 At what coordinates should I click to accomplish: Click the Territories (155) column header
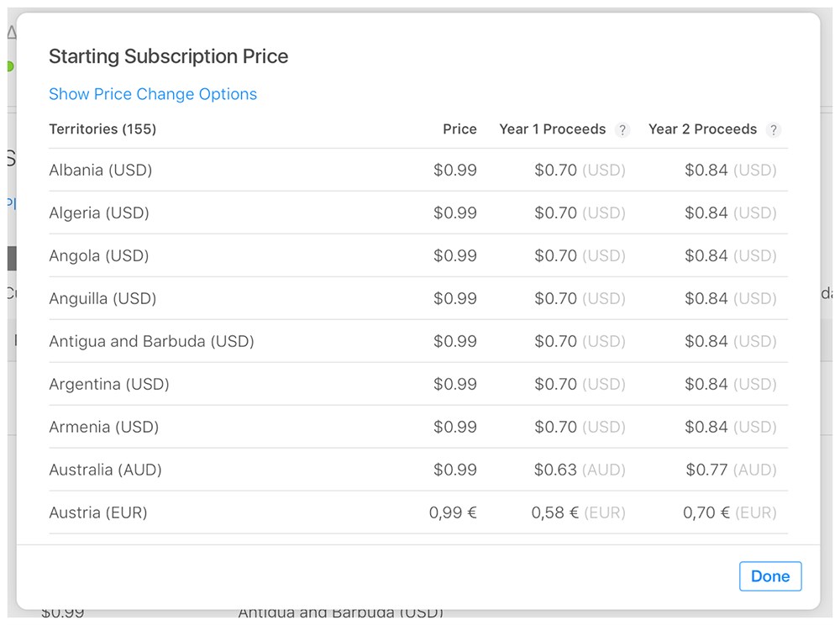[102, 129]
